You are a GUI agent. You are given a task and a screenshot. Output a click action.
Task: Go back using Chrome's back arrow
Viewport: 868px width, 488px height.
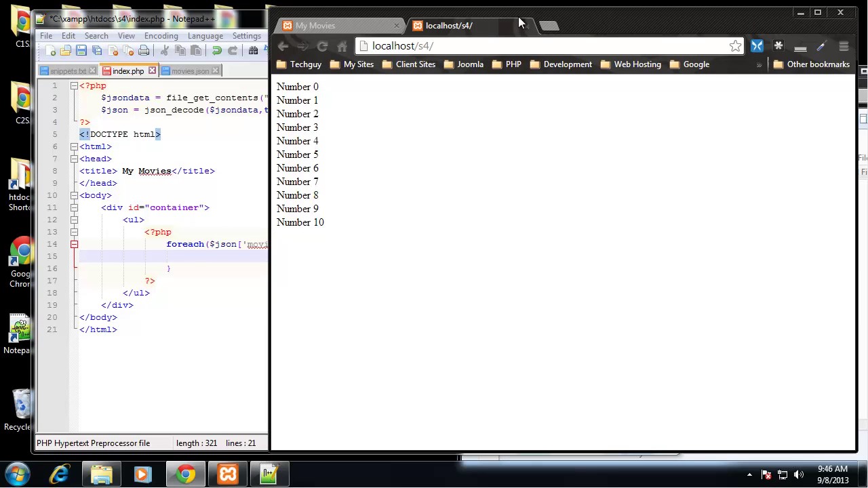pos(283,46)
